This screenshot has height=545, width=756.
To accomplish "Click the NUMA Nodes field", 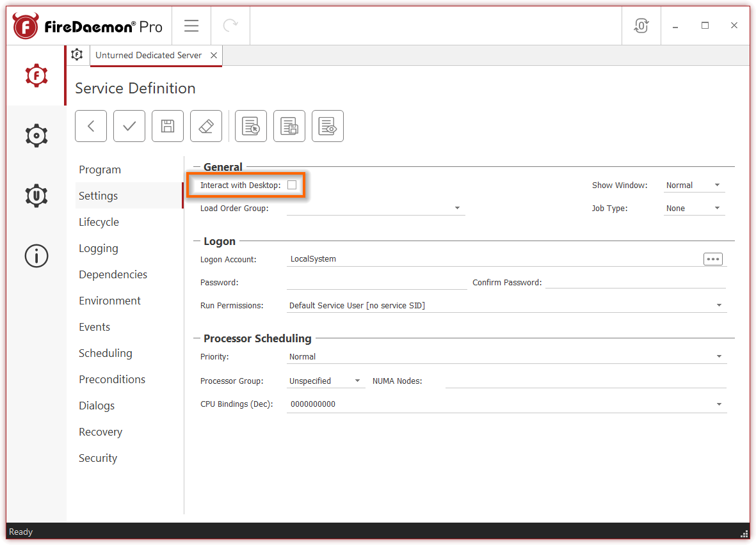I will click(585, 381).
